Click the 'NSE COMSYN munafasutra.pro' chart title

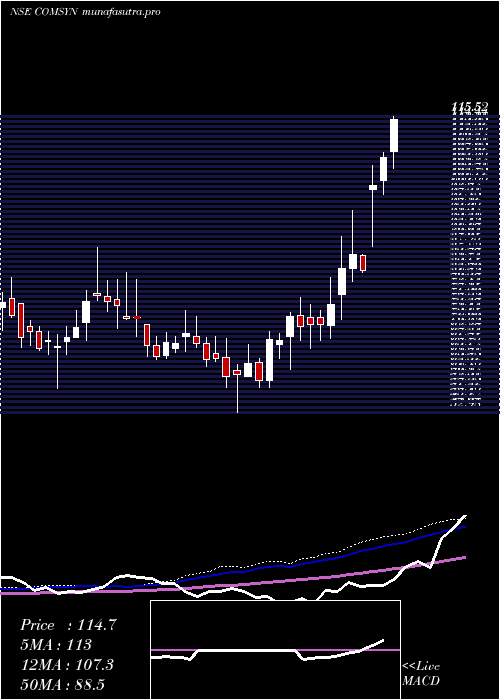coord(85,12)
